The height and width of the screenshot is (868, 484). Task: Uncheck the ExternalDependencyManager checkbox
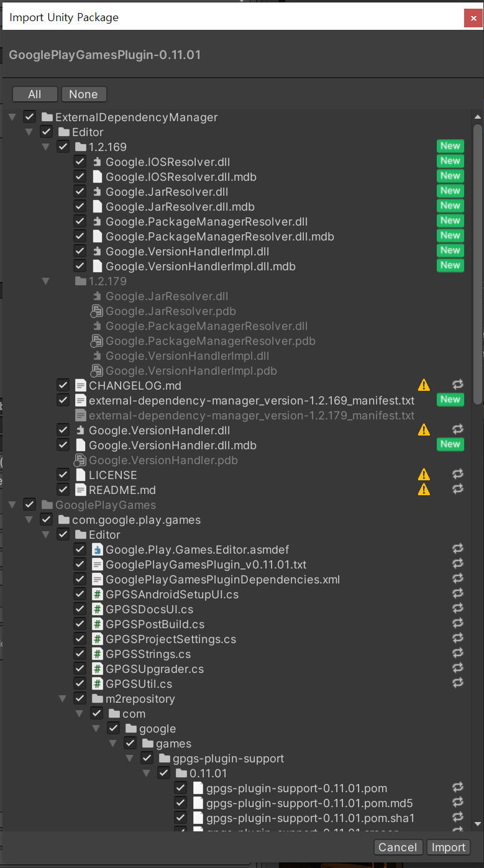29,117
